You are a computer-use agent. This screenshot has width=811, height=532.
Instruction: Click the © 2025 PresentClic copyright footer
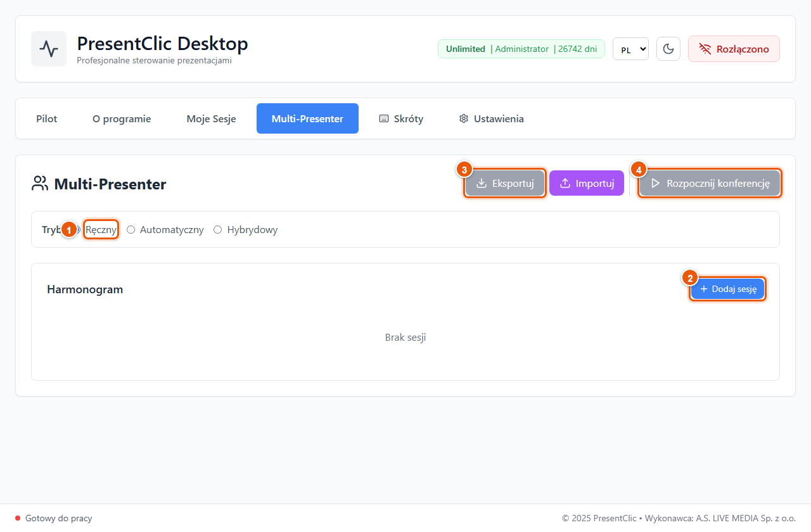[x=679, y=518]
